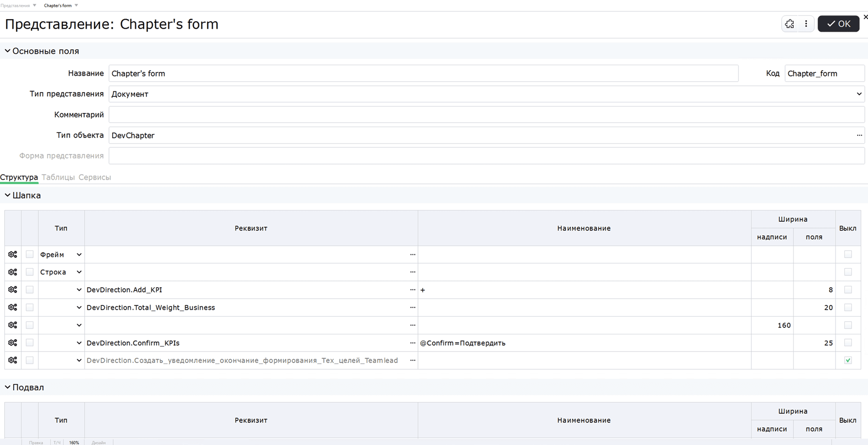The image size is (868, 445).
Task: Click the gear icon on the Строка row
Action: click(13, 272)
